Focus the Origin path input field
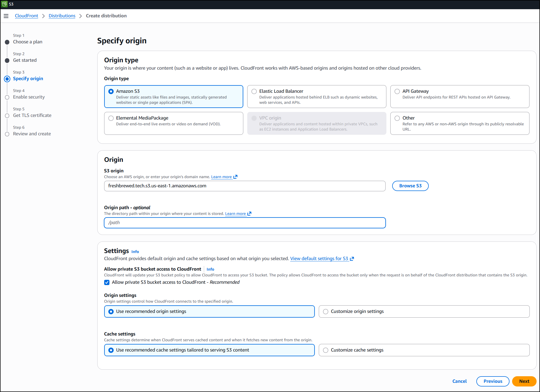 245,223
